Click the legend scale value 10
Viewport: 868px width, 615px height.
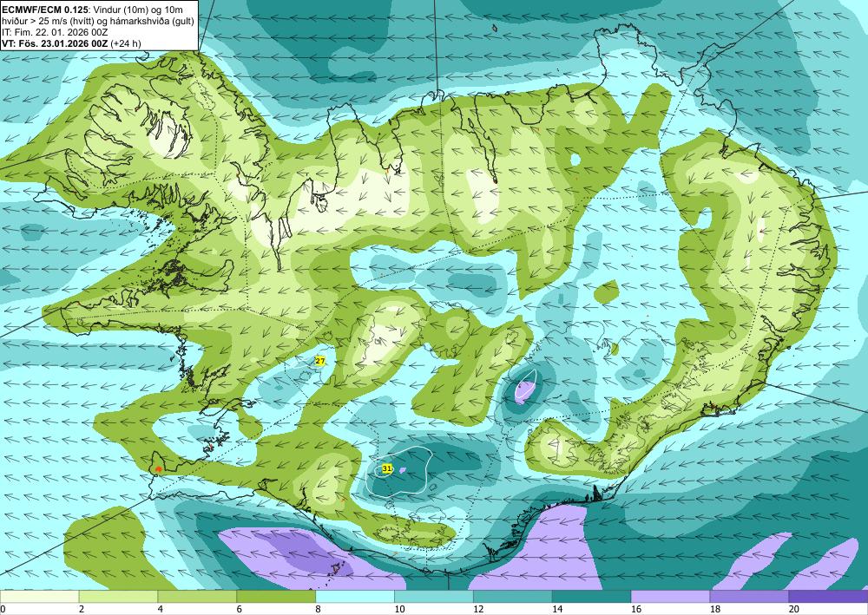pos(399,609)
